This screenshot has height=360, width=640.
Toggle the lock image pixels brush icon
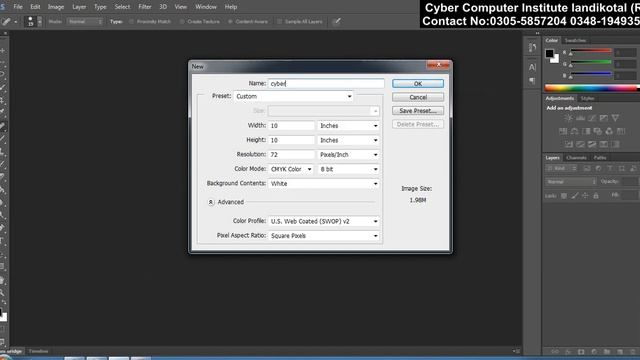[575, 196]
